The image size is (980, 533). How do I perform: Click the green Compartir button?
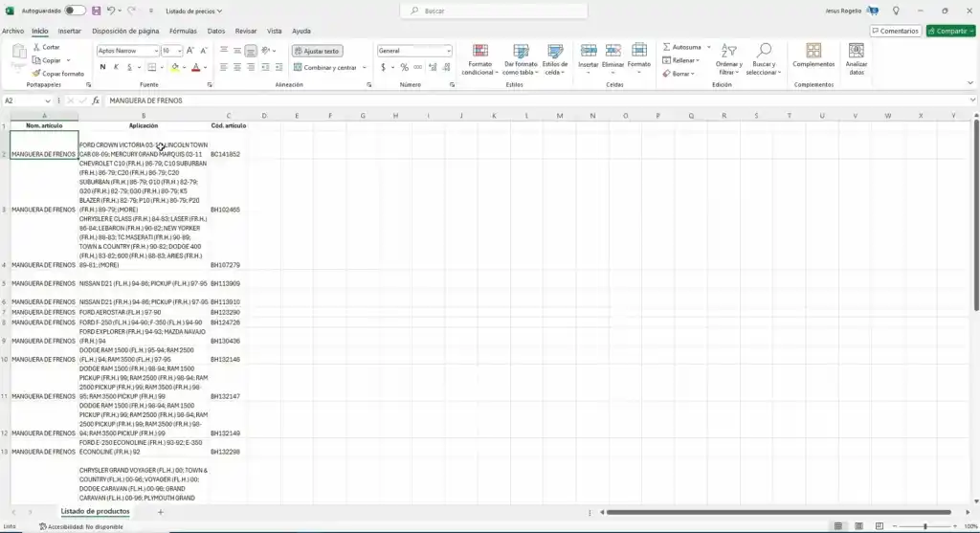click(950, 31)
